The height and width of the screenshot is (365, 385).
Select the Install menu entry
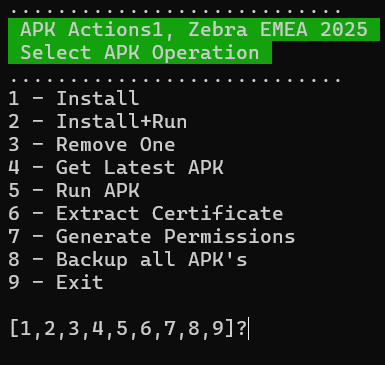tap(74, 99)
